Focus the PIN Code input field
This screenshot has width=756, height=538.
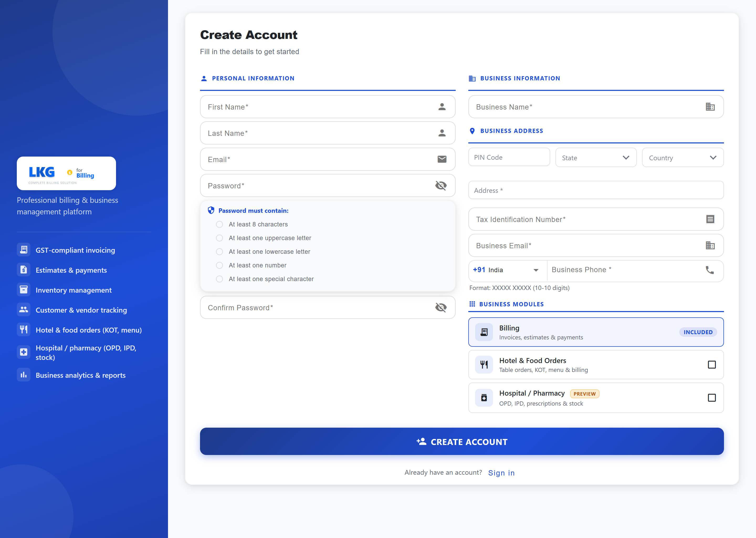pos(509,157)
